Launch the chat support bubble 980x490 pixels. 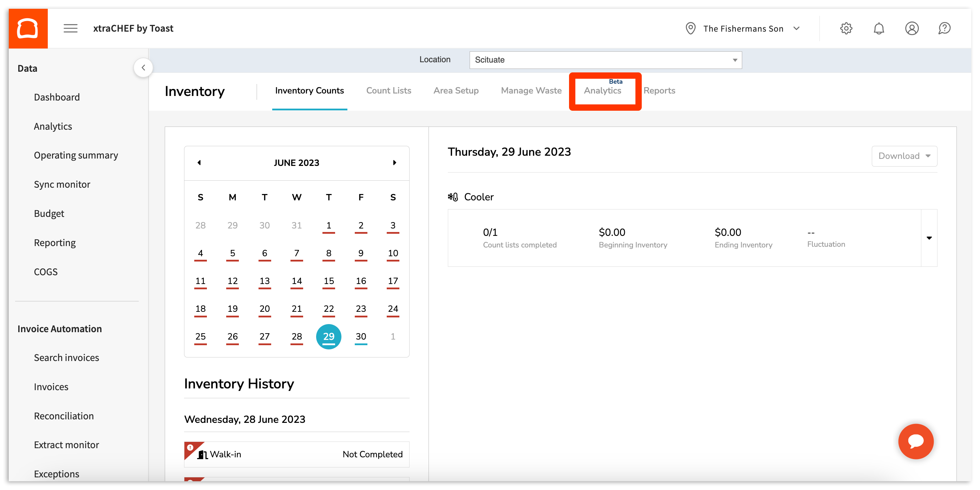(916, 441)
